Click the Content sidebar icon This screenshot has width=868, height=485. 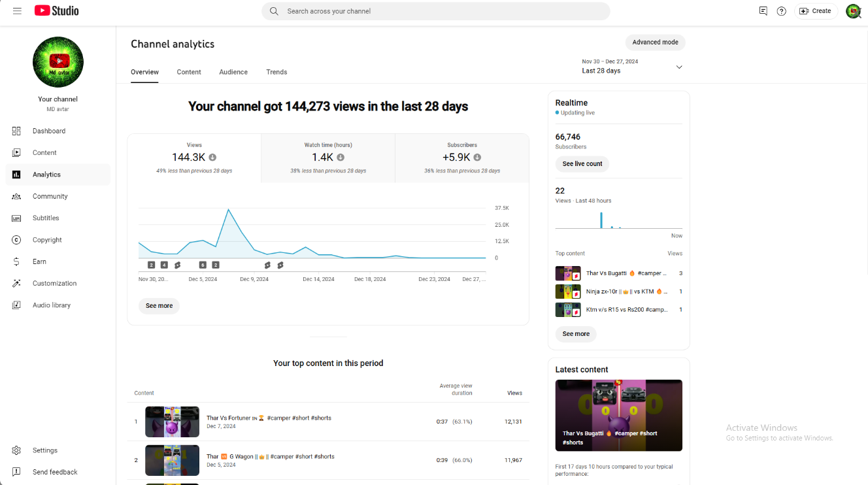[16, 152]
